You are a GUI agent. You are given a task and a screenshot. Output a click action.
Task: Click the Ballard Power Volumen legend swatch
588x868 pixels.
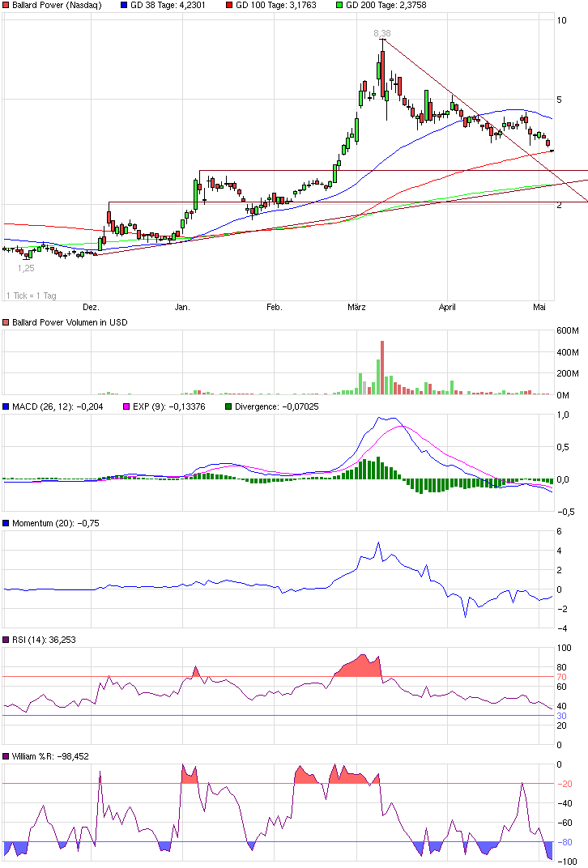(6, 322)
